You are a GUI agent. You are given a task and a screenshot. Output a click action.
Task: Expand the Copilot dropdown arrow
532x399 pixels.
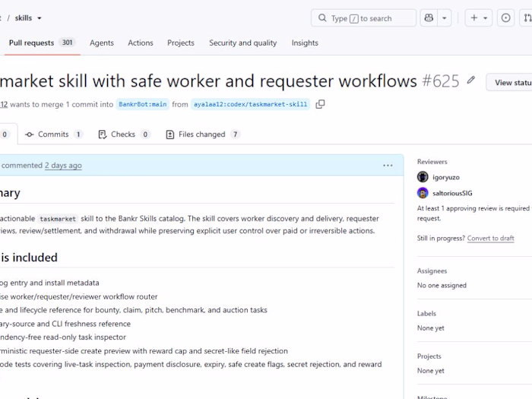coord(444,18)
